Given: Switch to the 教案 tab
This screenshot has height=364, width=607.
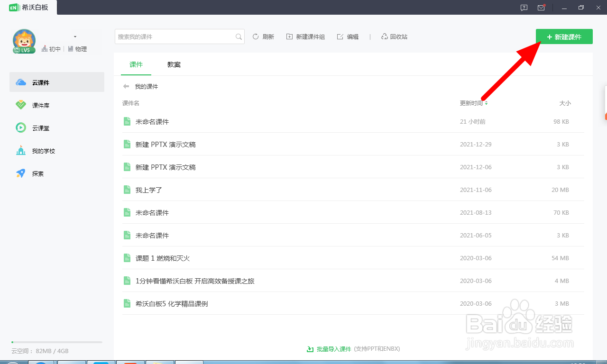Looking at the screenshot, I should tap(174, 64).
